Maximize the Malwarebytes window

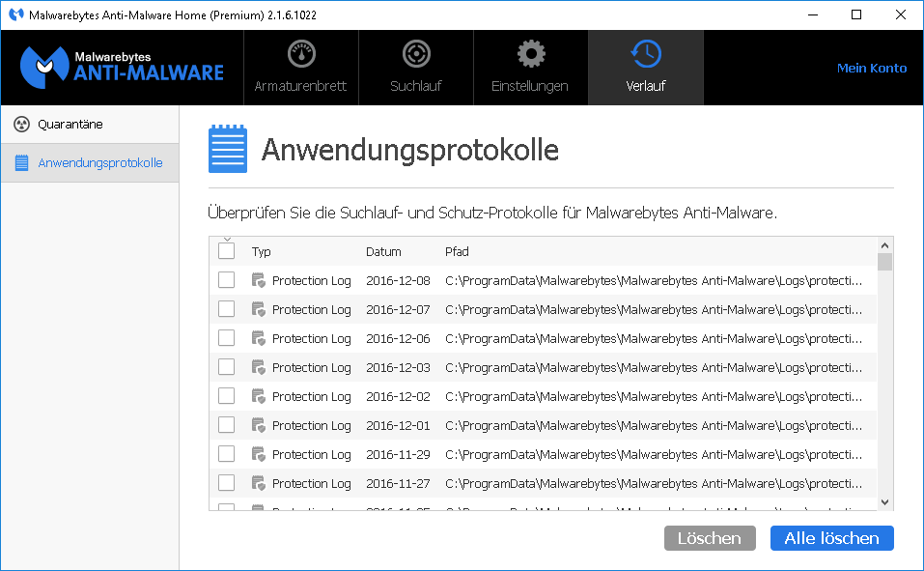[x=856, y=14]
